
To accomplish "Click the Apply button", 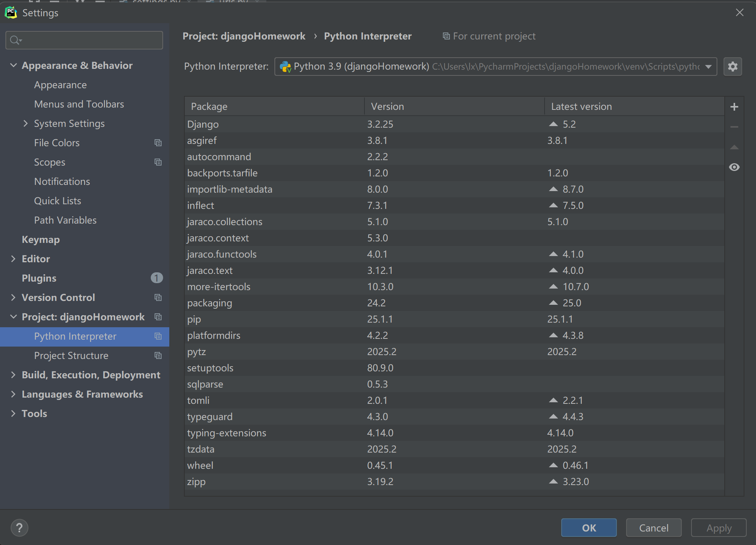I will point(719,528).
